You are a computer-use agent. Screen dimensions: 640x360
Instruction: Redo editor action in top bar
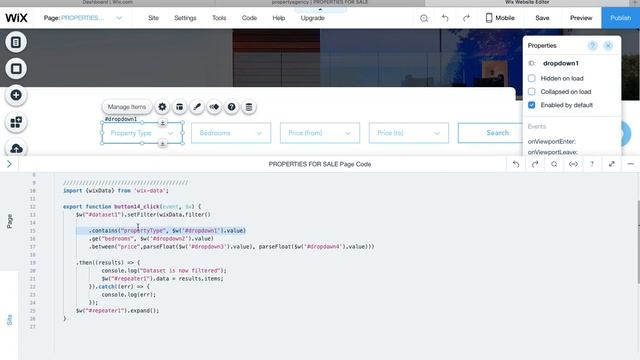[x=466, y=18]
